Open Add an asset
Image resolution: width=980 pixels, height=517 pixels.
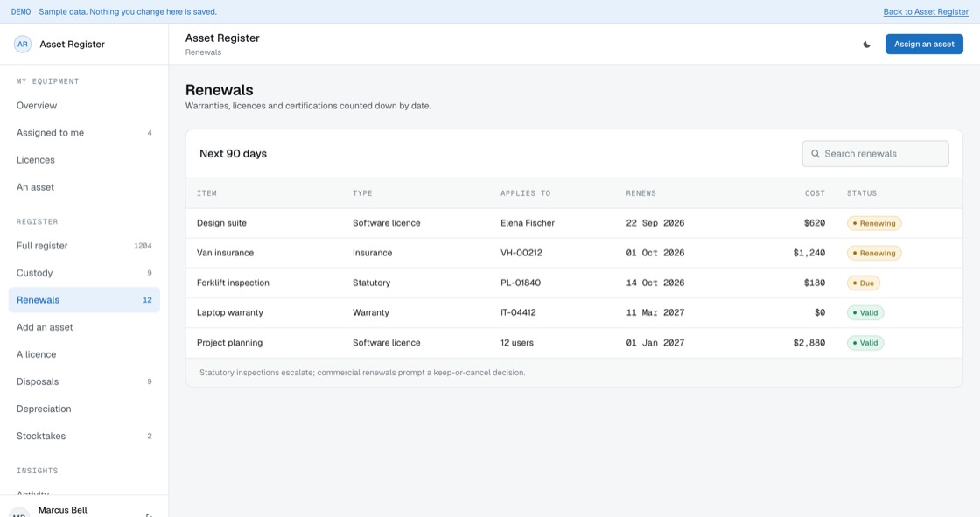[84, 327]
